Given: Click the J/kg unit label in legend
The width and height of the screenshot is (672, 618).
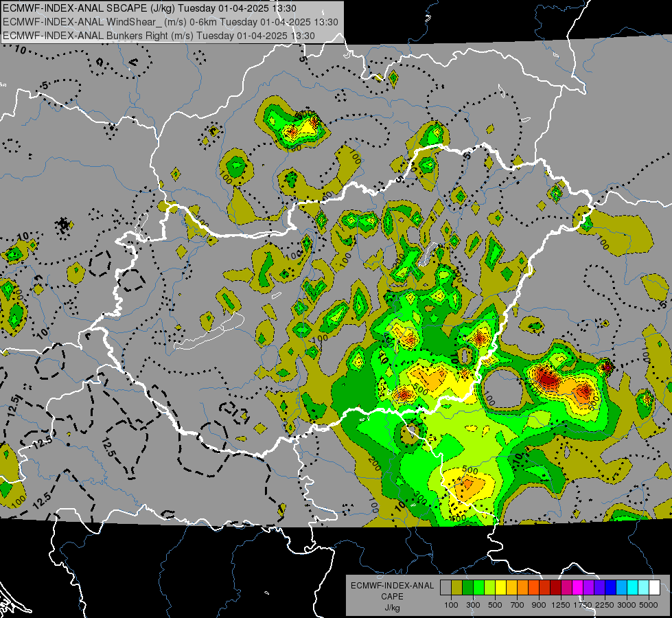Looking at the screenshot, I should click(392, 608).
